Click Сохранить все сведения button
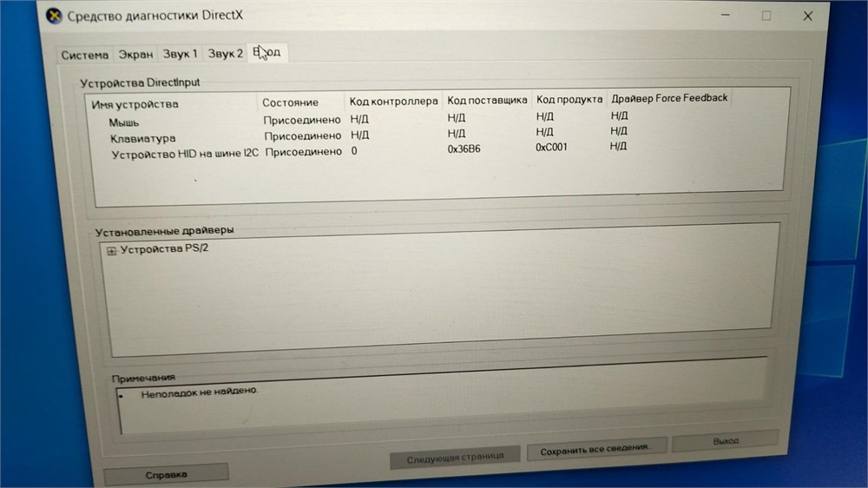The image size is (868, 488). [x=596, y=450]
